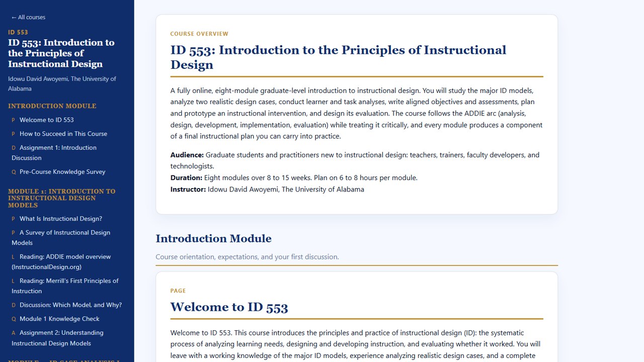Click the PAGE label above Welcome heading

178,291
